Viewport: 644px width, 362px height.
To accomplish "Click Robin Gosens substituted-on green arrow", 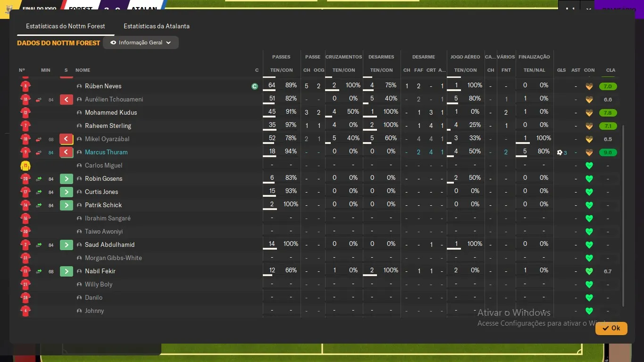I will pyautogui.click(x=66, y=179).
